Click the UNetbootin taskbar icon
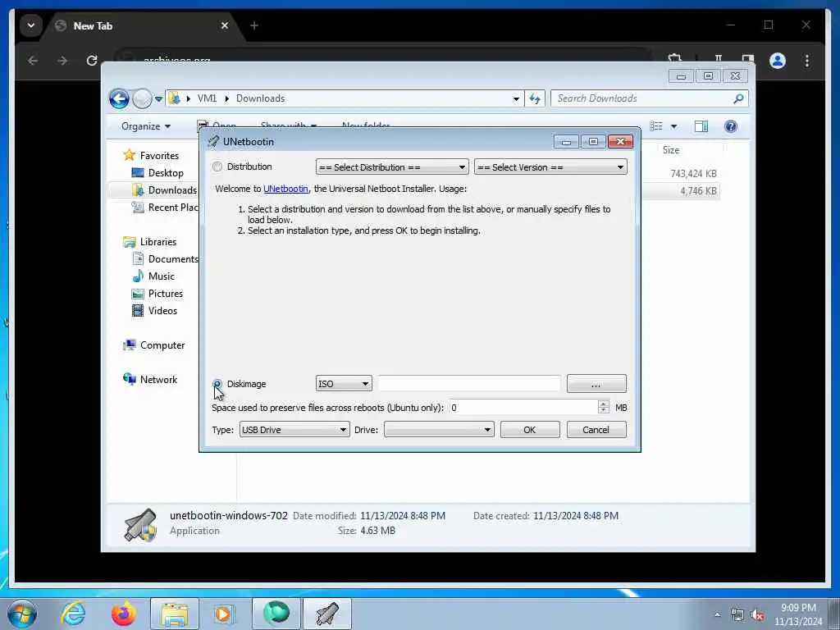This screenshot has width=840, height=630. (327, 614)
